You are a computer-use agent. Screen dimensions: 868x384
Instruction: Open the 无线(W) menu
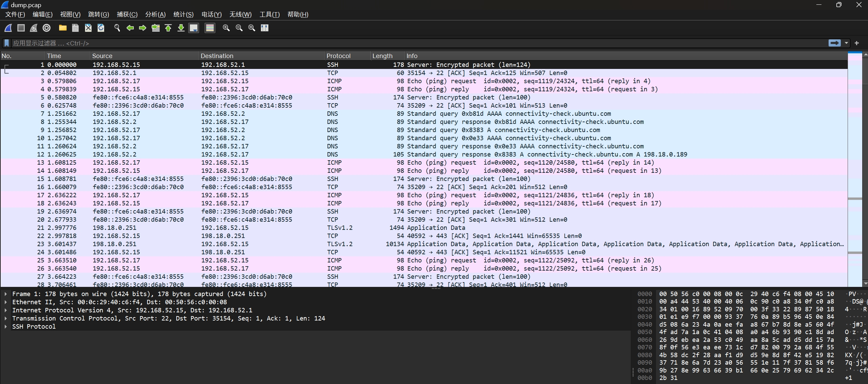241,14
